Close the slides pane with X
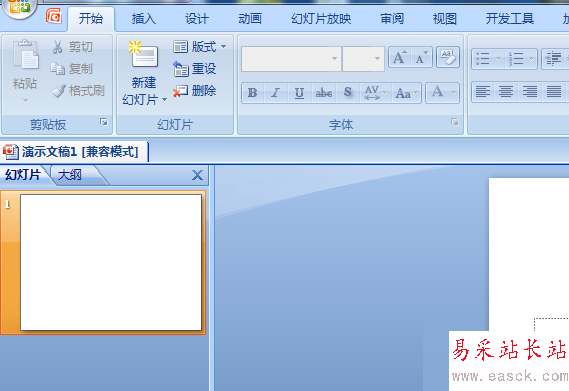The height and width of the screenshot is (391, 569). tap(197, 175)
